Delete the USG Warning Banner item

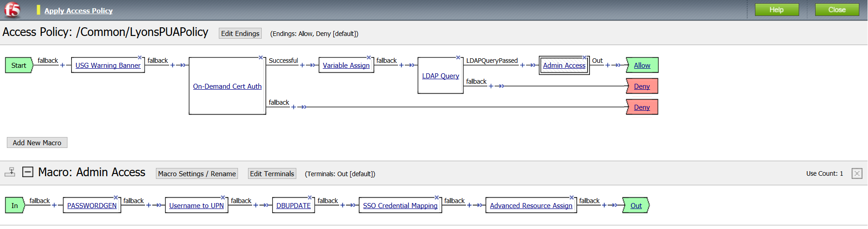(140, 57)
